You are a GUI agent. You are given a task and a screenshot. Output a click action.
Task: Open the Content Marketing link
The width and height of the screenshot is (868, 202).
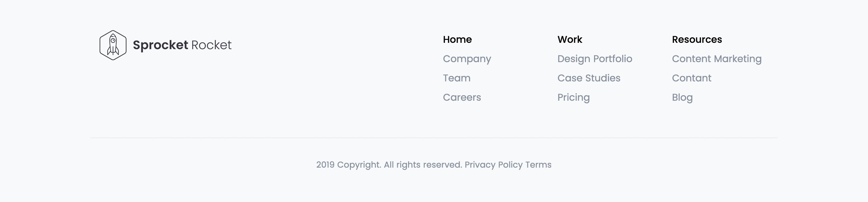(717, 59)
